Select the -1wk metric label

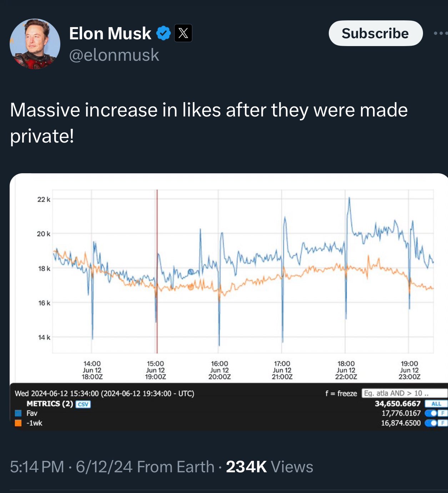pyautogui.click(x=34, y=423)
